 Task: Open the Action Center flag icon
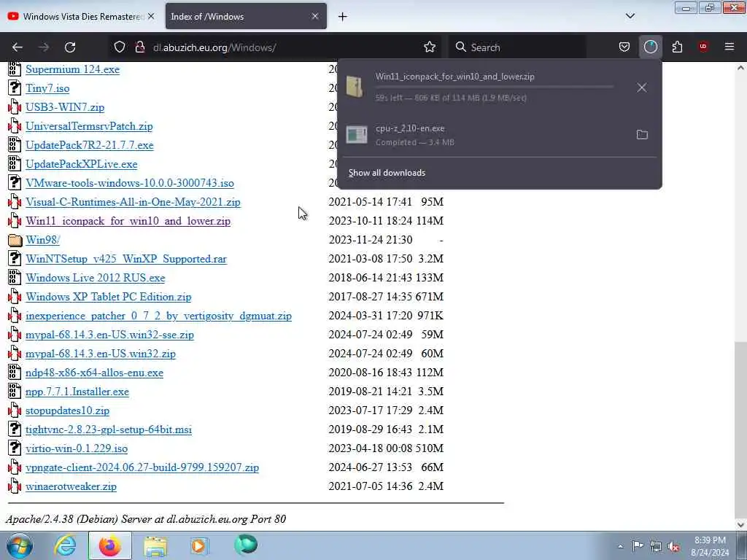pyautogui.click(x=638, y=545)
